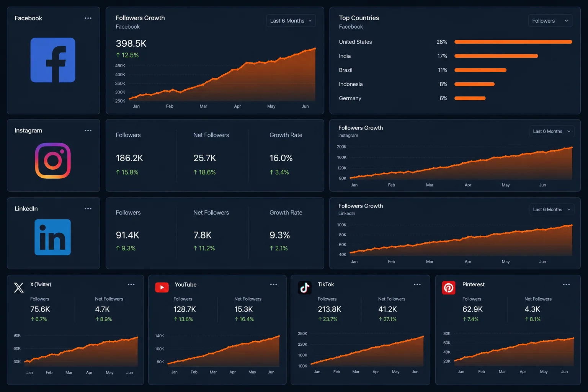The image size is (588, 392).
Task: Click the India percentage bar
Action: click(x=496, y=56)
